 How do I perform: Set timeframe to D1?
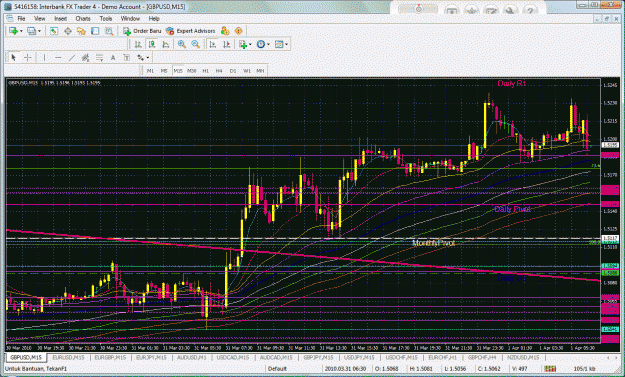coord(233,71)
